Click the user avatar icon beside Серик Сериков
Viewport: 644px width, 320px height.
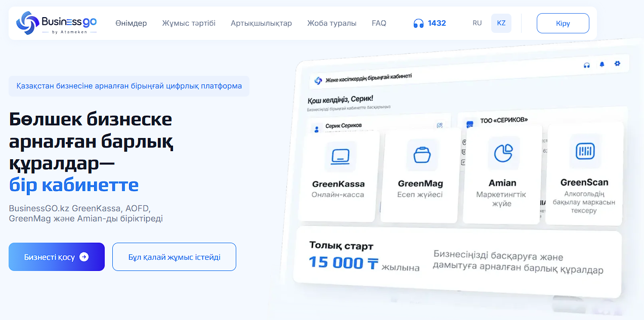(x=317, y=129)
